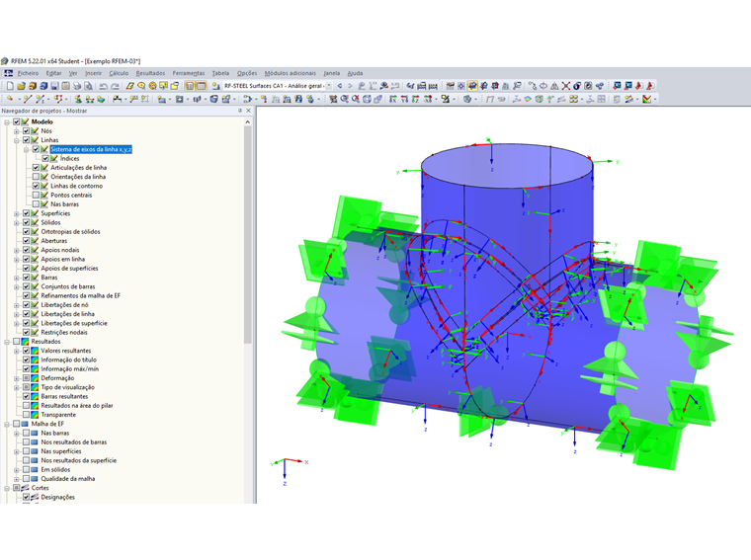The height and width of the screenshot is (560, 751).
Task: Open the Módulos adicionais menu
Action: (x=291, y=73)
